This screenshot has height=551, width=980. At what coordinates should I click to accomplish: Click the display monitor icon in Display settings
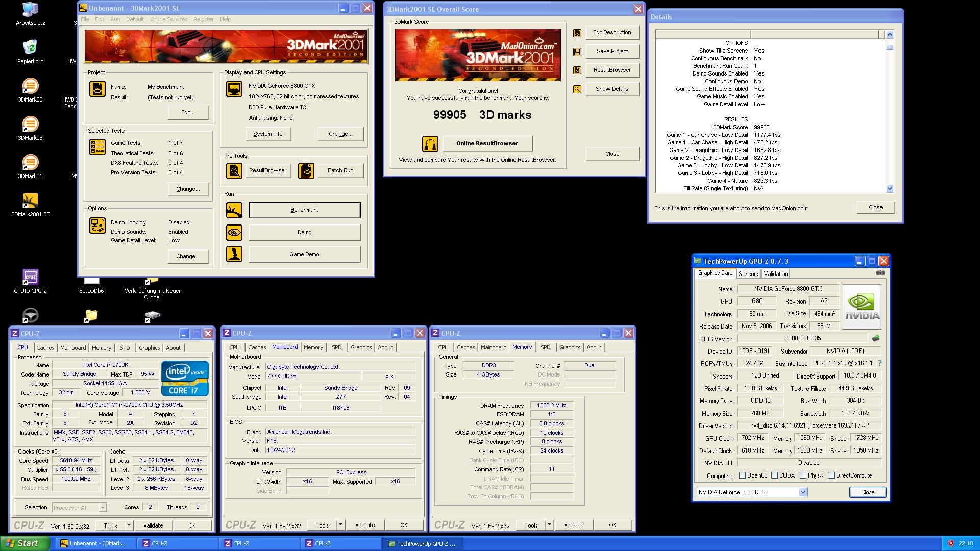click(x=234, y=89)
